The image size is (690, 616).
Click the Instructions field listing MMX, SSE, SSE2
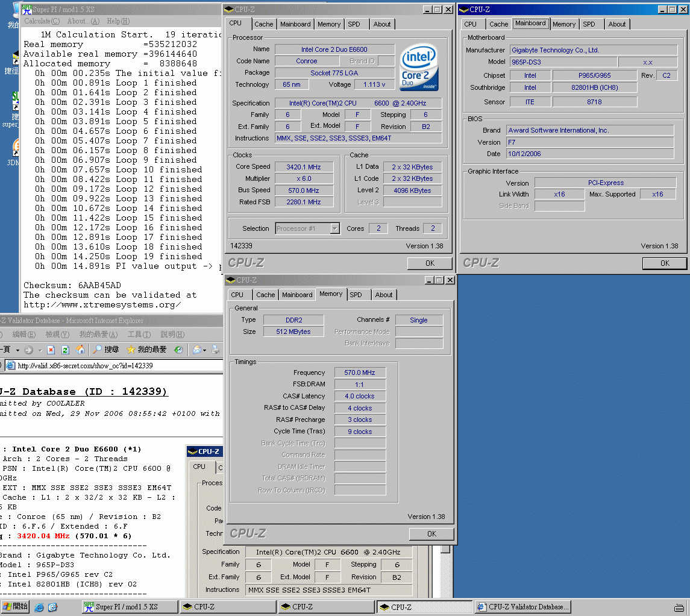(x=358, y=138)
